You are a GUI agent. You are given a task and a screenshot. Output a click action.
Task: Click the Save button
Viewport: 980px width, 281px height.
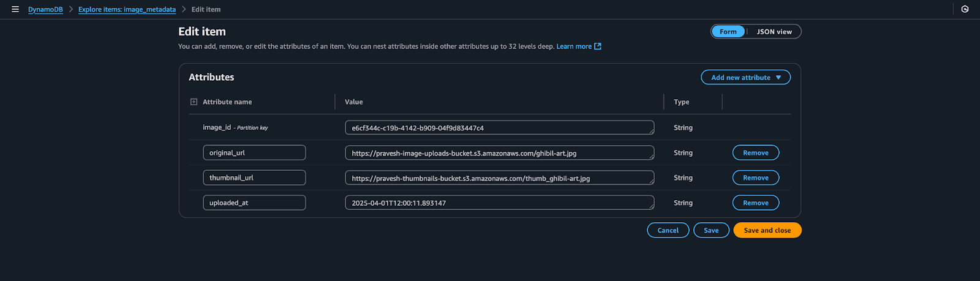(710, 231)
